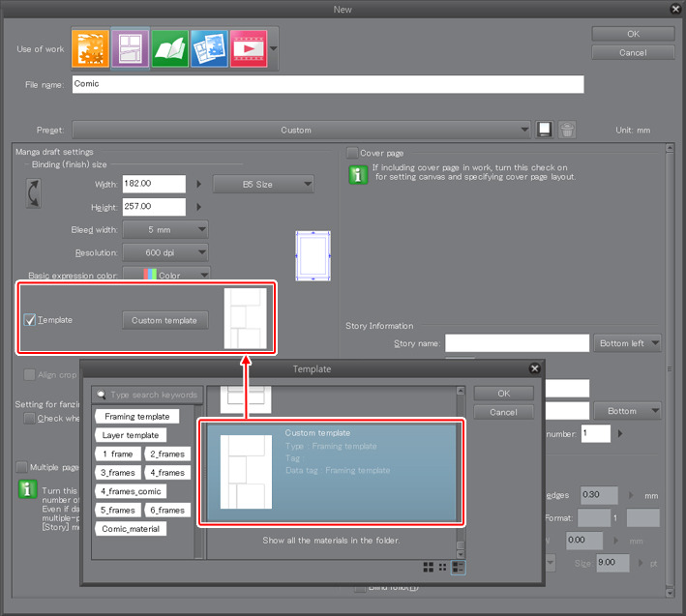Viewport: 686px width, 616px height.
Task: Click Template list scrollbar up arrow
Action: [x=461, y=391]
